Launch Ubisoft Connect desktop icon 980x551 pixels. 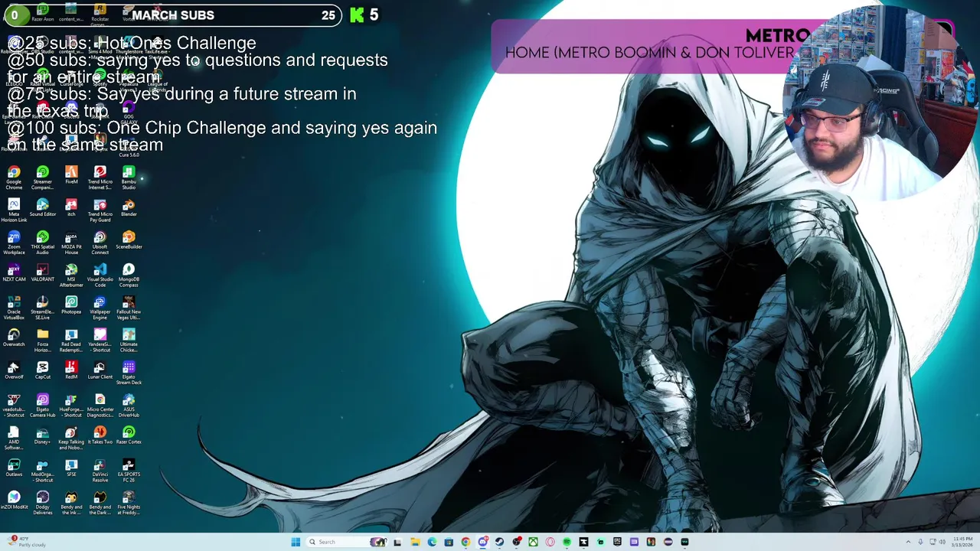(100, 243)
